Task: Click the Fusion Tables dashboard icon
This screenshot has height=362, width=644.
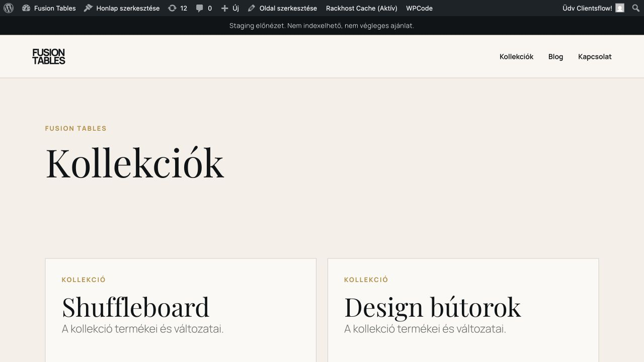Action: [26, 8]
